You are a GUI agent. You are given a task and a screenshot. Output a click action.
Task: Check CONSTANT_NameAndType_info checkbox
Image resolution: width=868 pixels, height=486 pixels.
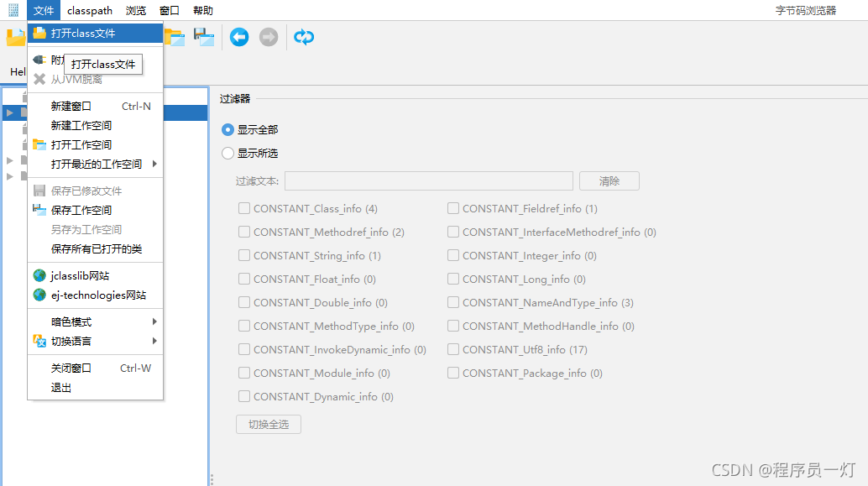pyautogui.click(x=453, y=302)
